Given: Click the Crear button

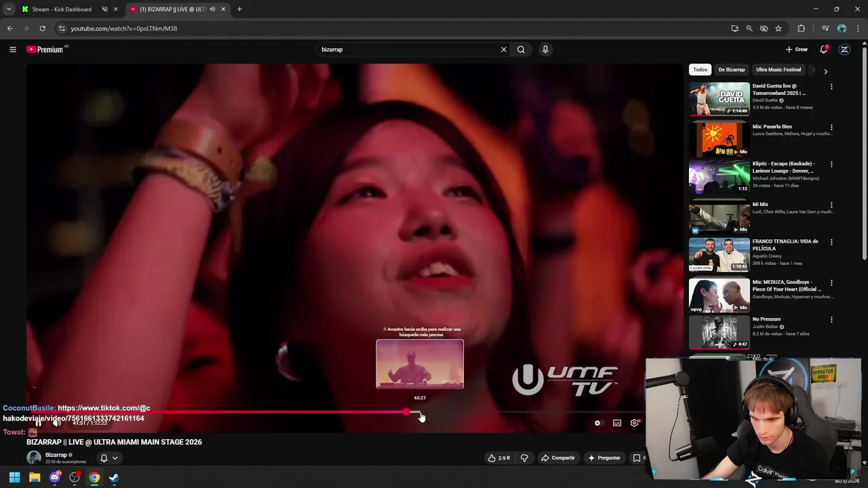Looking at the screenshot, I should coord(797,49).
